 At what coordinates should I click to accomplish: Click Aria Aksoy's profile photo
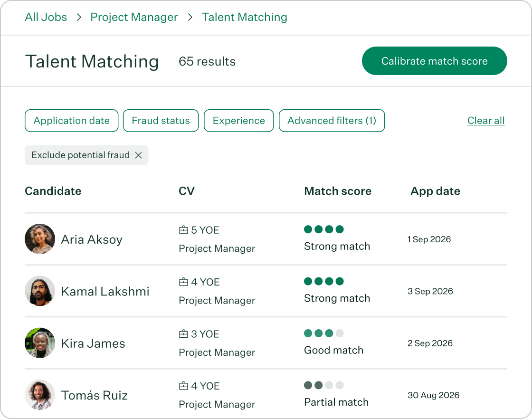pyautogui.click(x=40, y=239)
